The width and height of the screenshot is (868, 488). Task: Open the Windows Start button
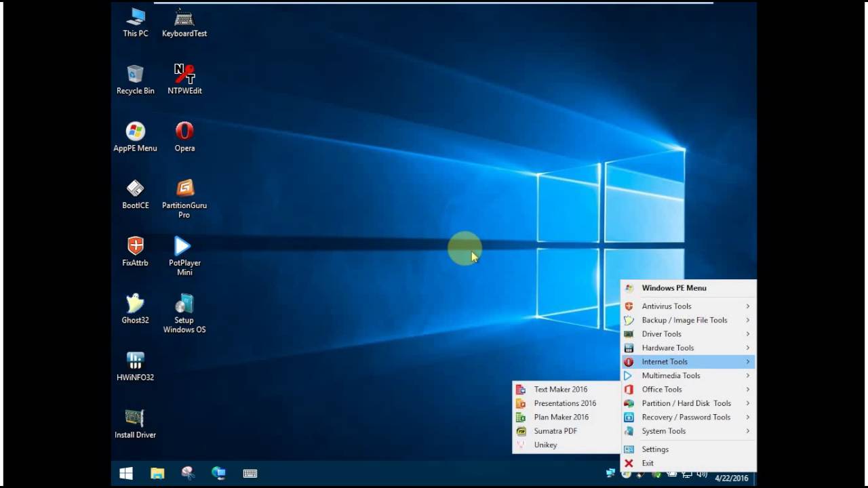[126, 473]
